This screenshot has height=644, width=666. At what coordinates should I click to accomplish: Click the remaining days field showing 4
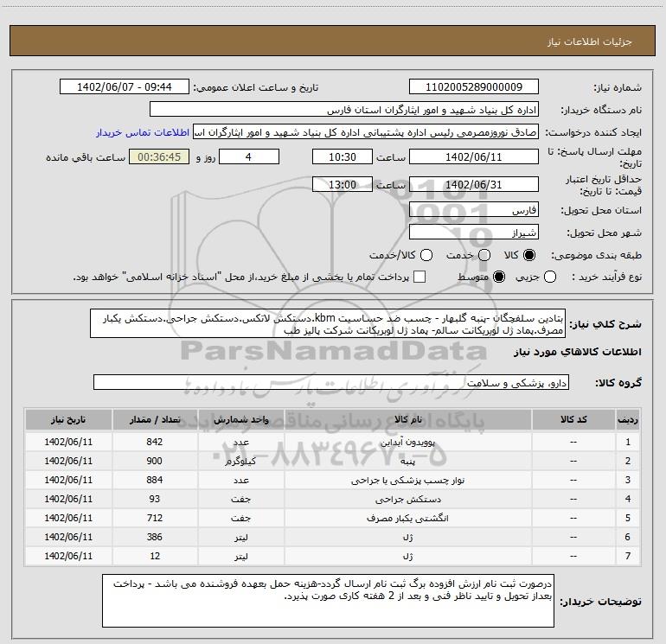tap(249, 156)
